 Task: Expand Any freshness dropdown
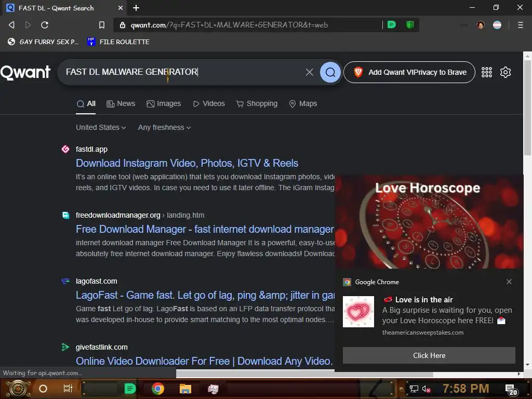[x=164, y=128]
